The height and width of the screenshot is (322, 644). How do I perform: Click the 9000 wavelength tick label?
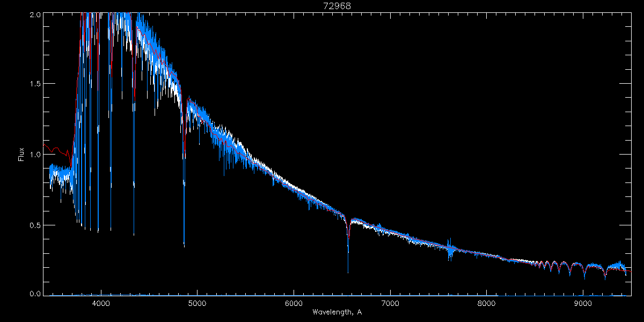(x=583, y=303)
